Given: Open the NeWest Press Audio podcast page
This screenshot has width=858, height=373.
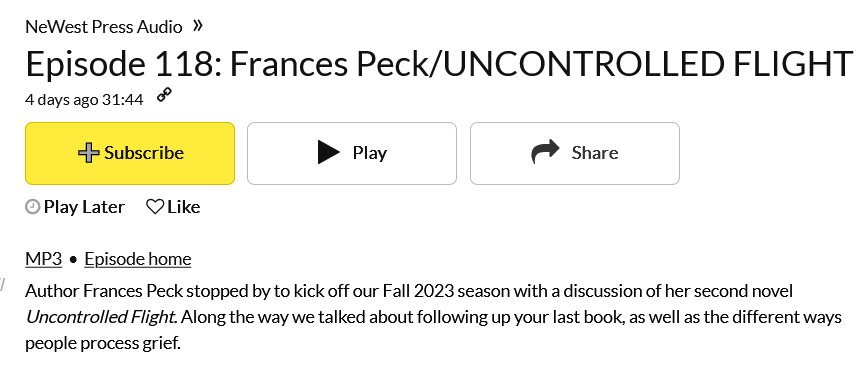Looking at the screenshot, I should pyautogui.click(x=104, y=27).
